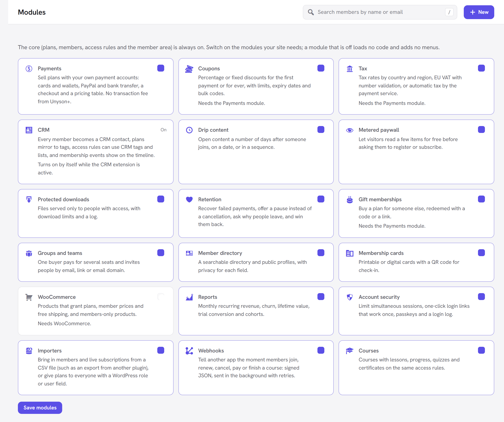The height and width of the screenshot is (422, 504).
Task: Click the Metered paywall eye icon
Action: coord(350,130)
